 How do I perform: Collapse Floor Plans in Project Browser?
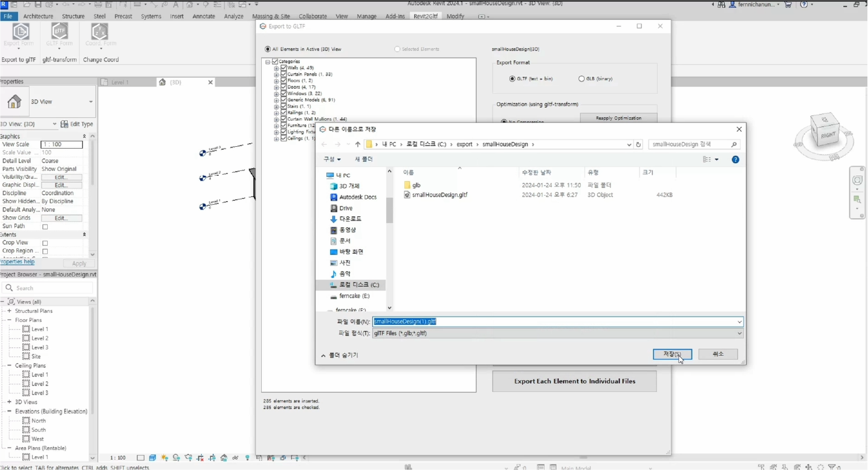point(9,320)
